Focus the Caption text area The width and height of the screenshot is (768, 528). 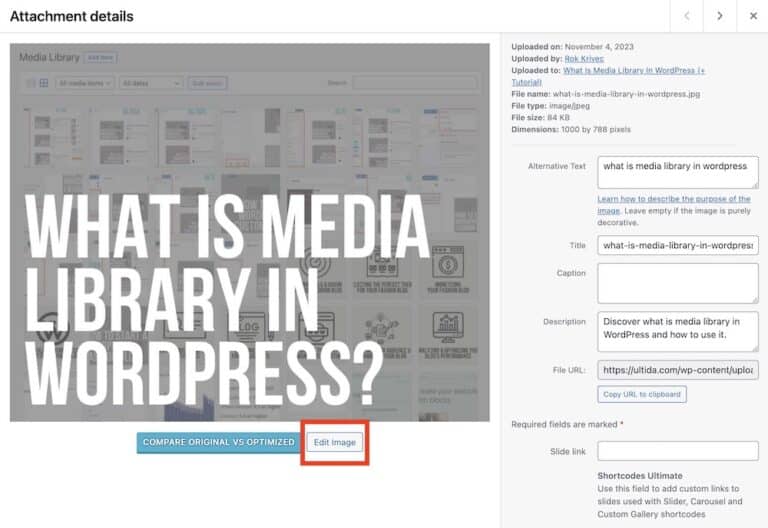point(678,284)
